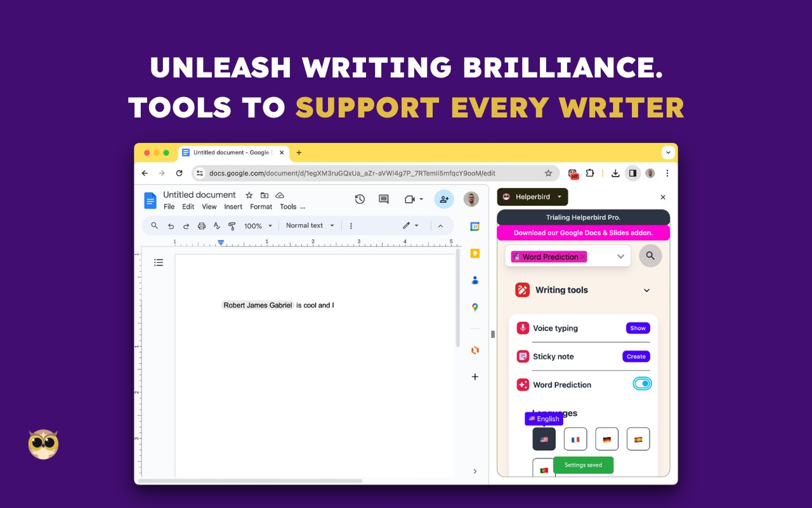Toggle the Word Prediction switch

coord(642,384)
